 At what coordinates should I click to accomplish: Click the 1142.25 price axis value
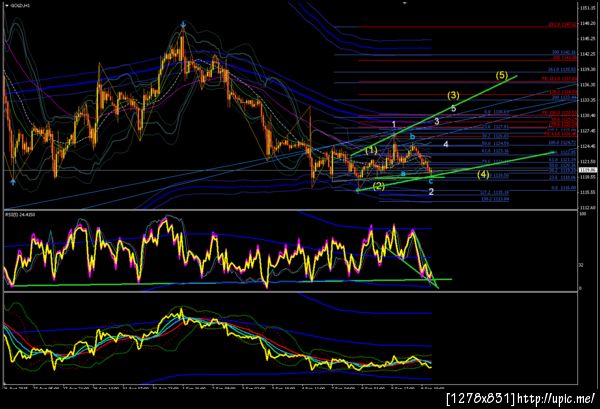[586, 54]
